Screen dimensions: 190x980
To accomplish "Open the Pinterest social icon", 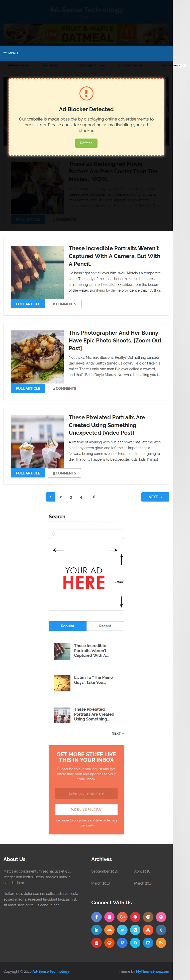I will pyautogui.click(x=135, y=917).
